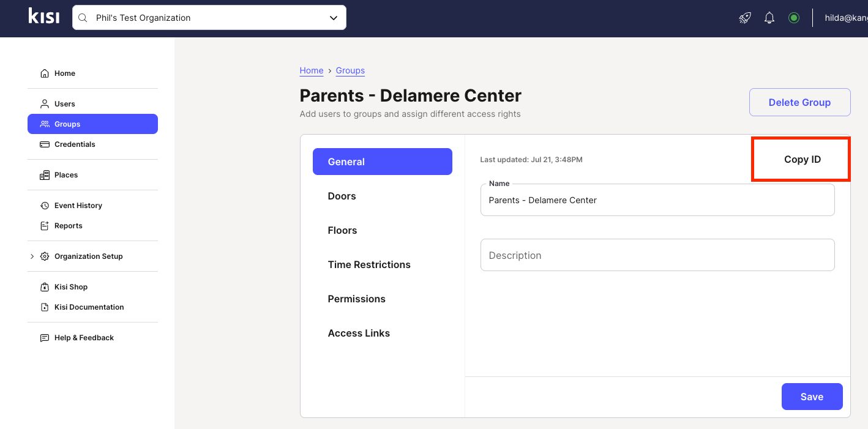The image size is (868, 429).
Task: Open notifications bell icon
Action: [769, 18]
